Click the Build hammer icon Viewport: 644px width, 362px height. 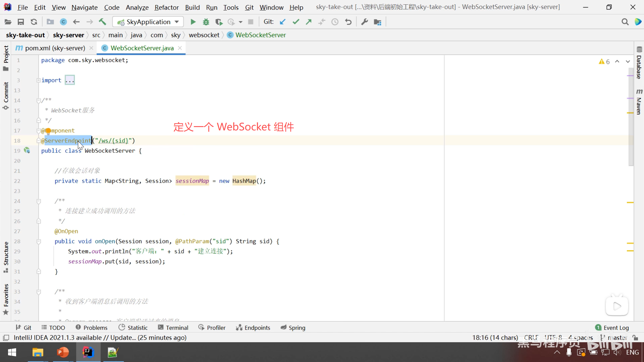102,22
